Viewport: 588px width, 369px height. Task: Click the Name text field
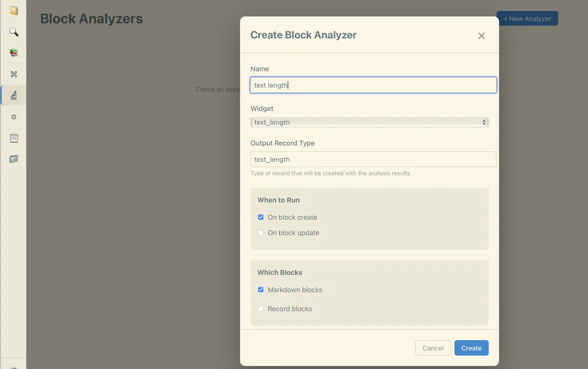(373, 85)
